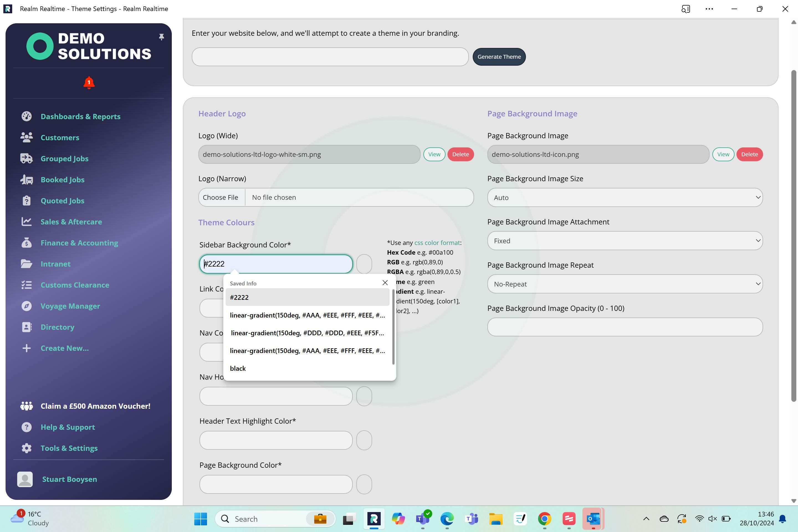Expand Page Background Image Size dropdown
798x532 pixels.
[x=625, y=198]
